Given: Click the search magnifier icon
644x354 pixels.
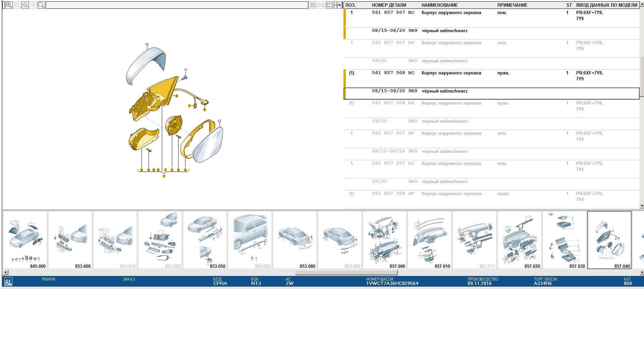Looking at the screenshot, I should 41,5.
